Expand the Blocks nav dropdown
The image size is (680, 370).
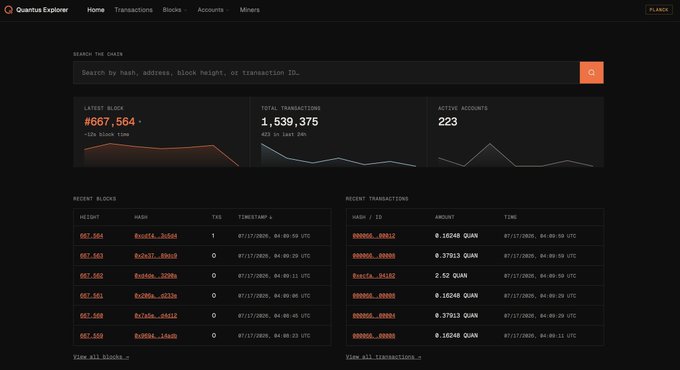coord(174,10)
